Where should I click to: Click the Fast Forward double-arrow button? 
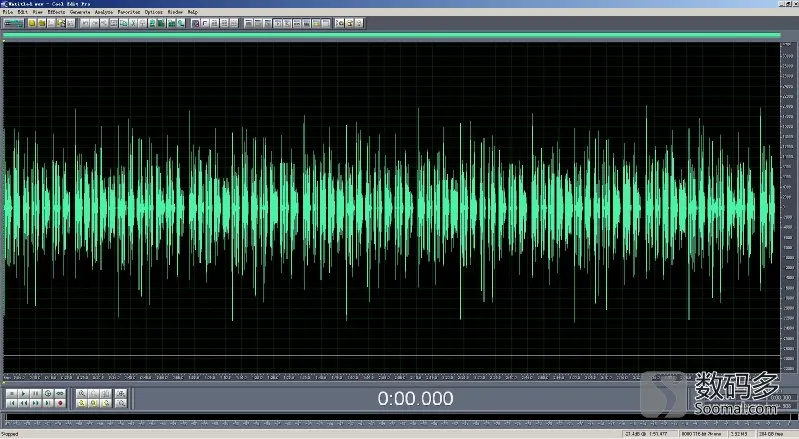coord(36,403)
